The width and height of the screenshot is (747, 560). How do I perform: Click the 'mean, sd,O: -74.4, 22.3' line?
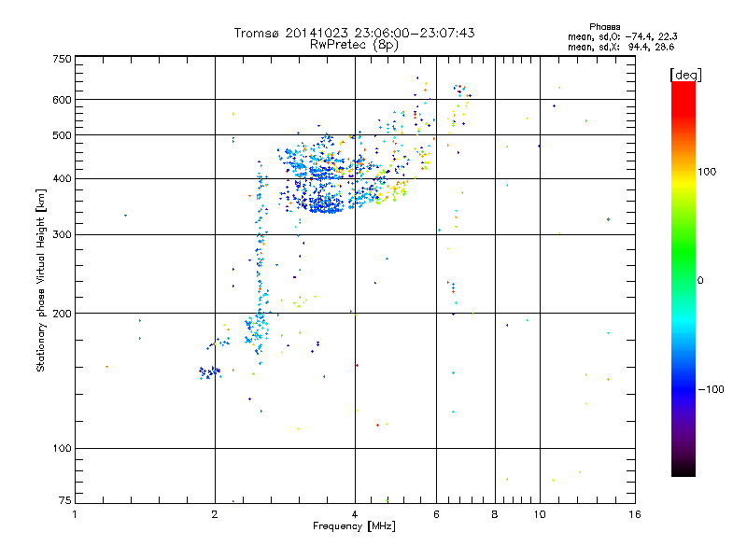tap(622, 36)
